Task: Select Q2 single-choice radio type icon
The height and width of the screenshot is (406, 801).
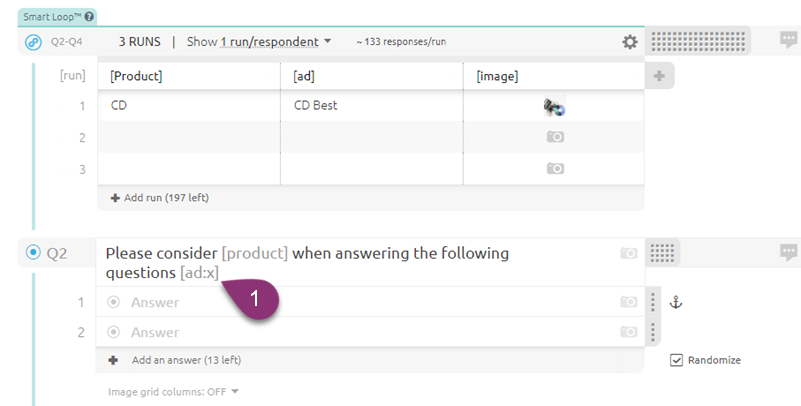Action: click(33, 252)
